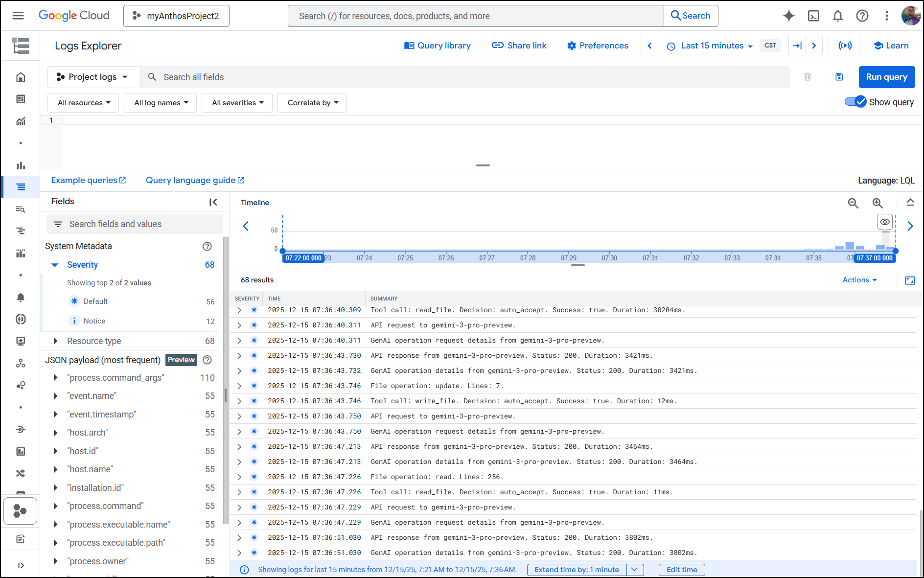The image size is (924, 578).
Task: Zoom in on the timeline
Action: point(878,203)
